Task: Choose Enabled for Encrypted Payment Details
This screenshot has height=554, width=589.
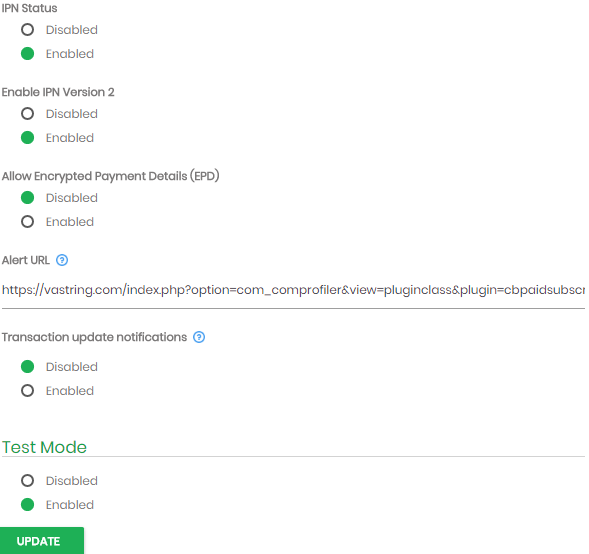Action: (x=27, y=222)
